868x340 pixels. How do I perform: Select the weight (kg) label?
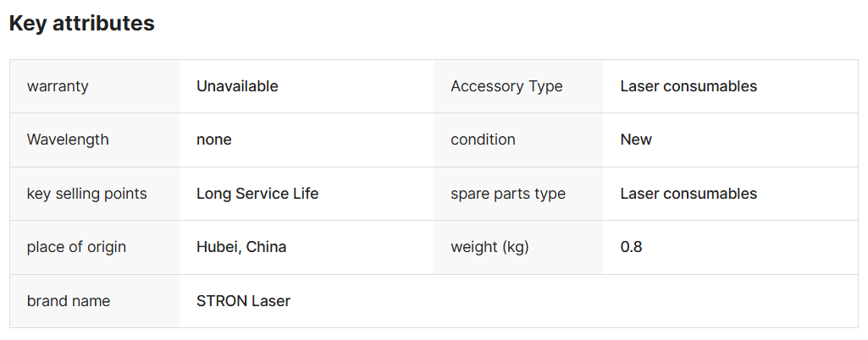click(x=490, y=247)
